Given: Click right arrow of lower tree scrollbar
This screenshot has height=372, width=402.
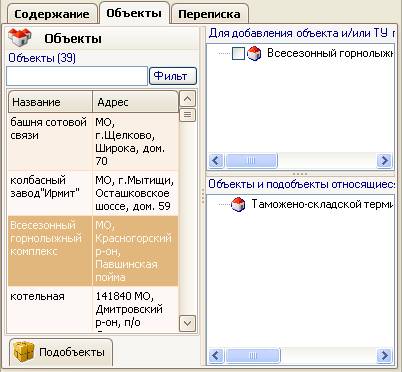Looking at the screenshot, I should tap(384, 355).
